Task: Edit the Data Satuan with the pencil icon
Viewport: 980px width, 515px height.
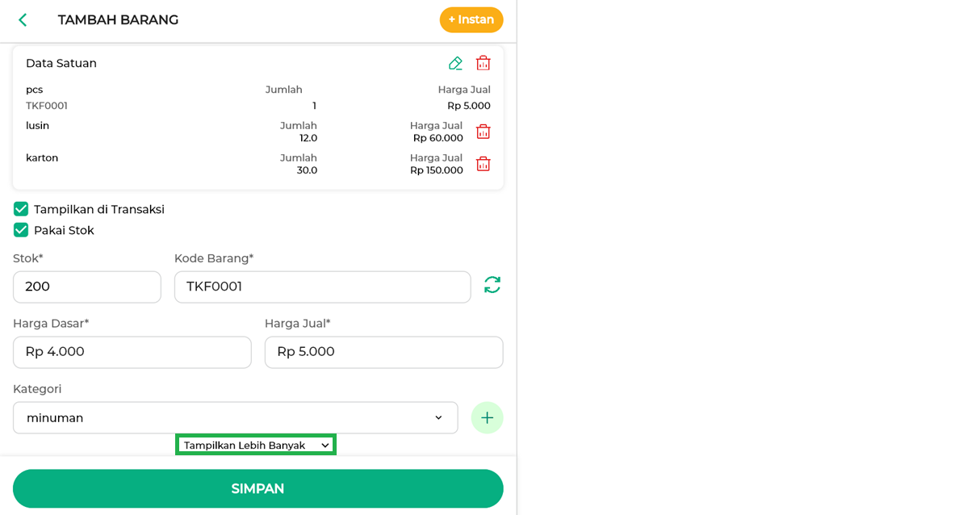Action: pyautogui.click(x=455, y=63)
